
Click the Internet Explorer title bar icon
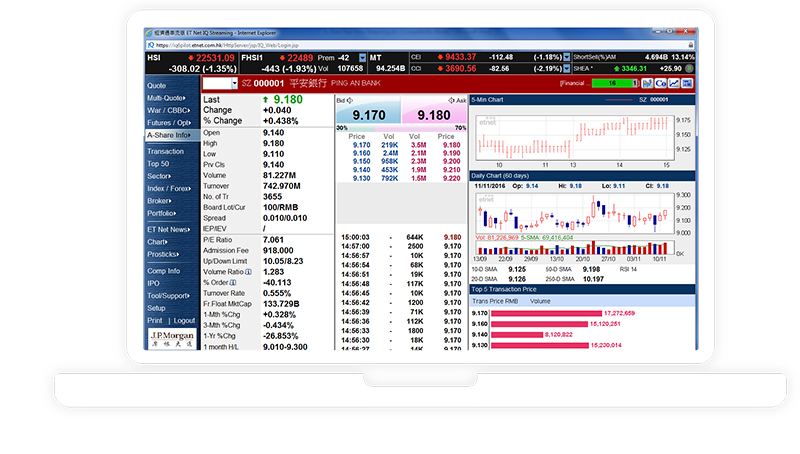tap(149, 33)
